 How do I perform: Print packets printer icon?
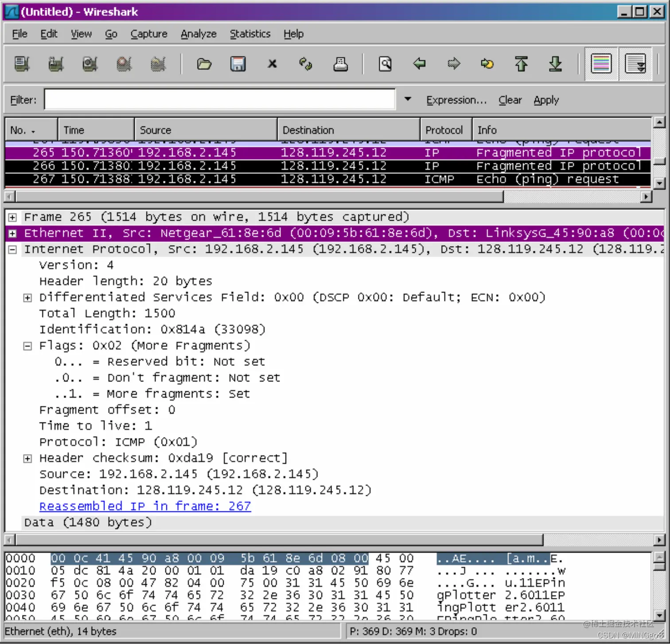340,64
